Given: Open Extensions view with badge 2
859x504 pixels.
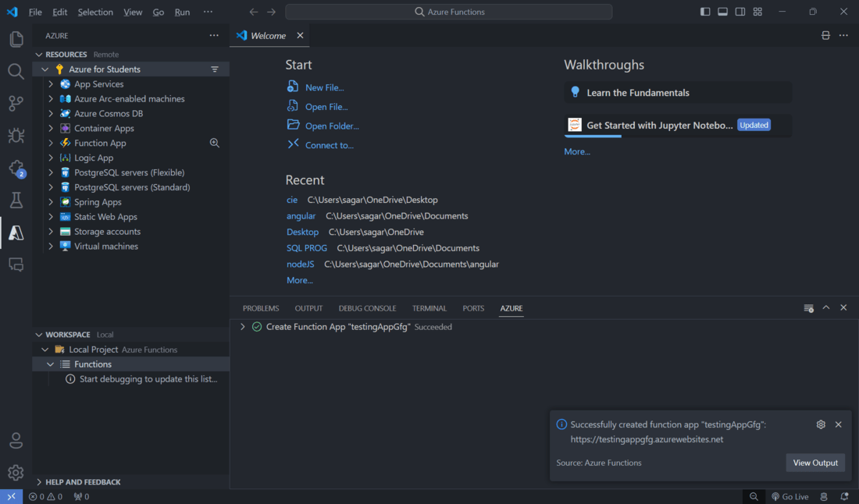Looking at the screenshot, I should [x=16, y=168].
